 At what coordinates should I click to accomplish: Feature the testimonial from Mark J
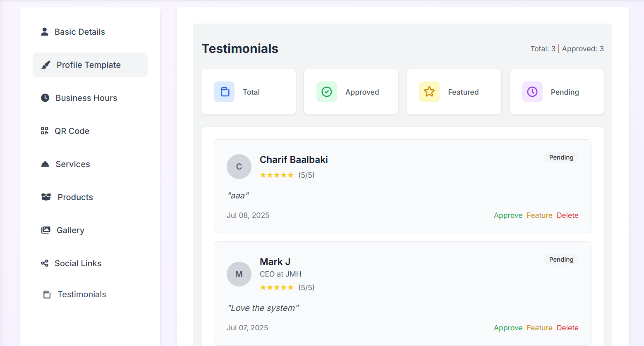(540, 327)
